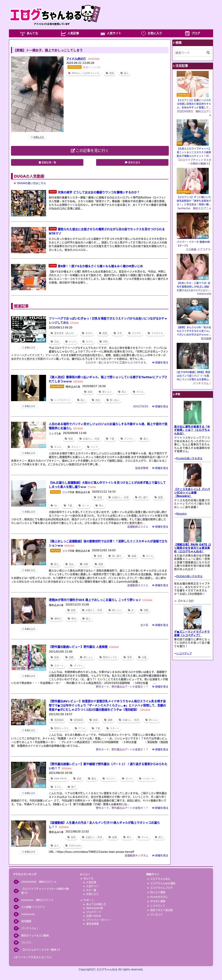Open ブログパーツ in the footer
Screen dimensions: 222x980
click(94, 912)
